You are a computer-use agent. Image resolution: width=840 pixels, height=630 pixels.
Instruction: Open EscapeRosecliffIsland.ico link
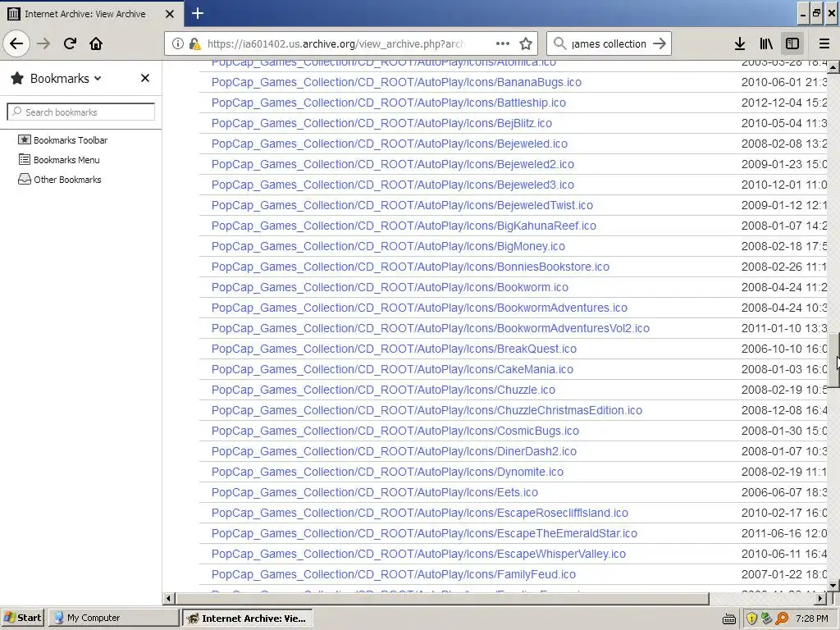pyautogui.click(x=420, y=514)
